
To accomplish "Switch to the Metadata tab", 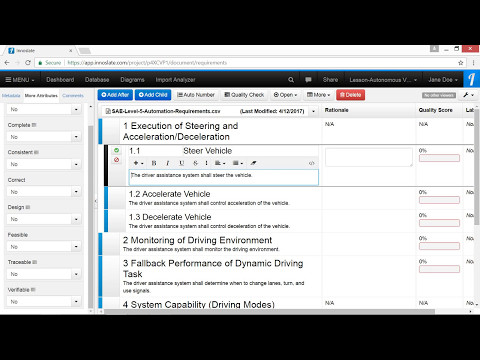I will pos(11,96).
